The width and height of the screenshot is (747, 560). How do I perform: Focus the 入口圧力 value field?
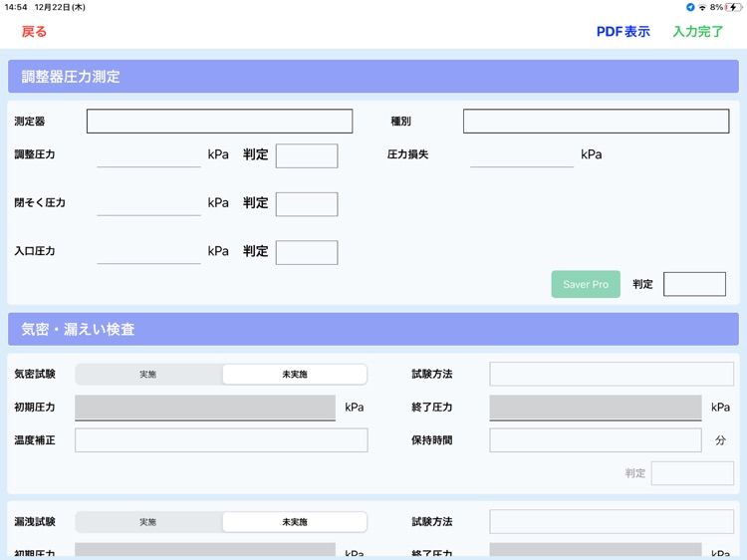click(x=148, y=252)
